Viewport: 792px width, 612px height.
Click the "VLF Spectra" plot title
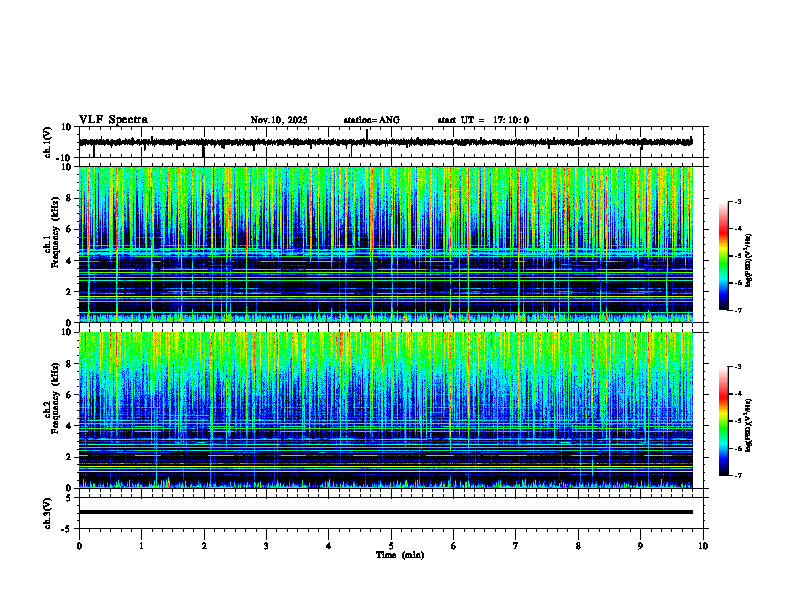113,120
